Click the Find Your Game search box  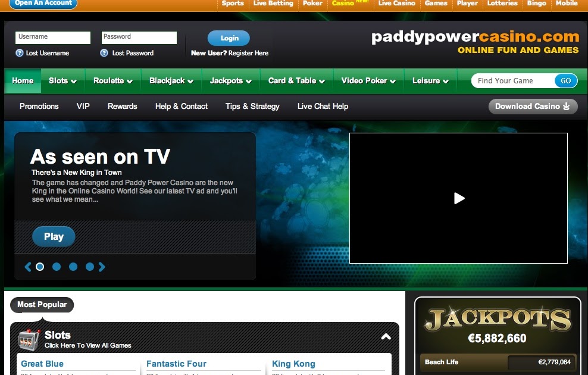tap(513, 80)
